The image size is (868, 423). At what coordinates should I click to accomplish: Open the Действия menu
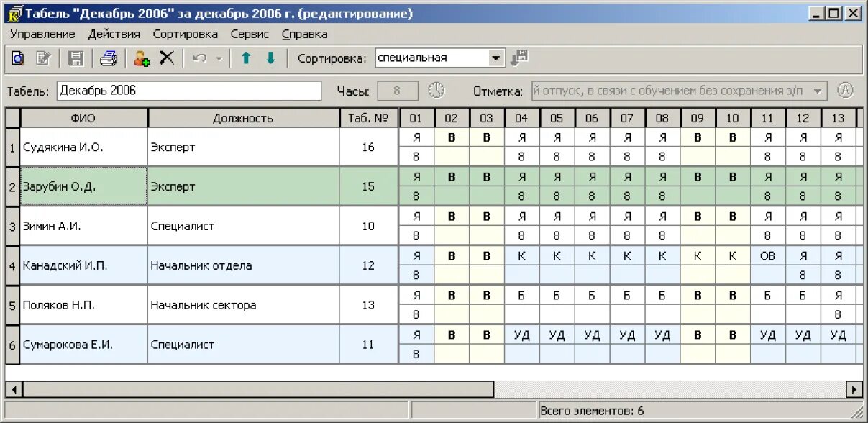[114, 34]
